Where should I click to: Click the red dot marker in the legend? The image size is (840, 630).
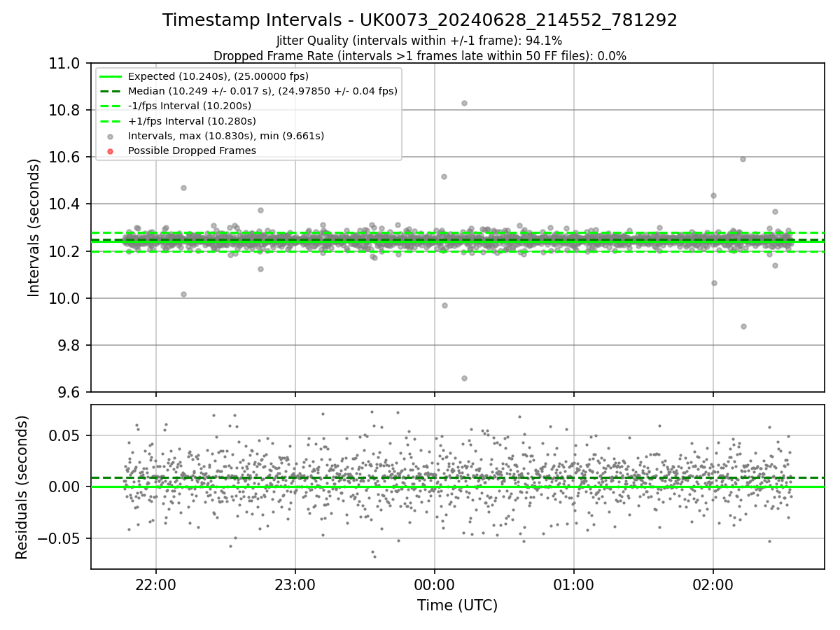click(111, 150)
